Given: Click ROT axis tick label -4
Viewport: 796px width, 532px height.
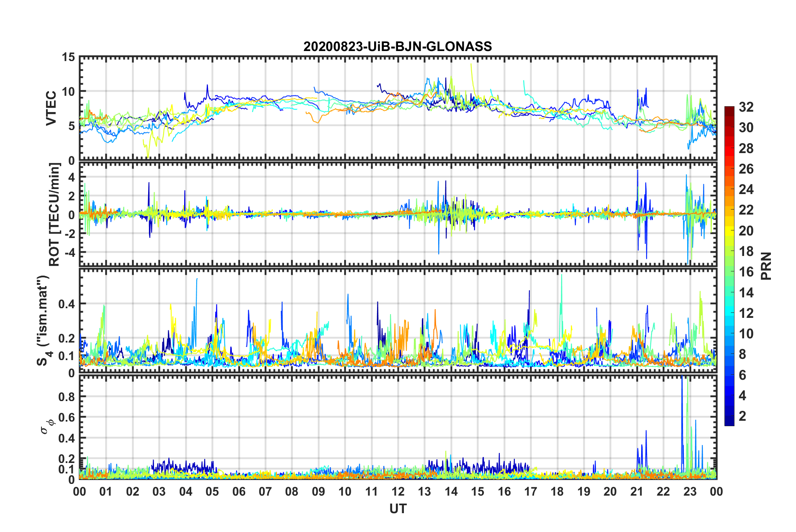Looking at the screenshot, I should tap(69, 253).
